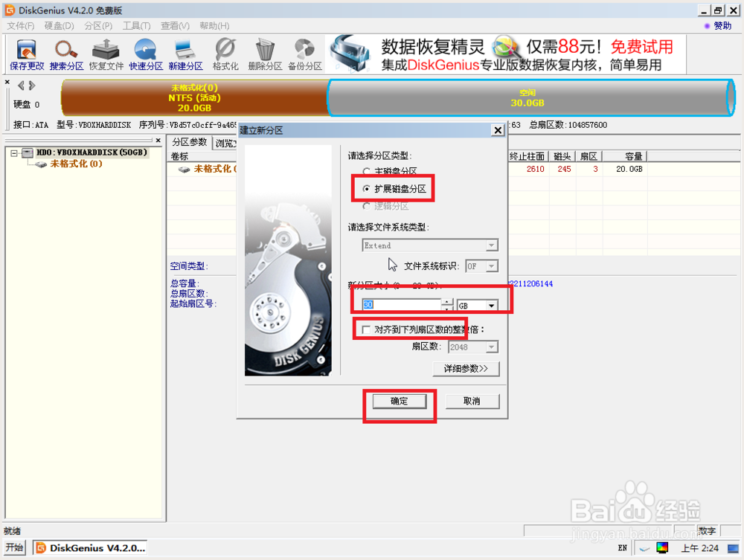This screenshot has width=744, height=560.
Task: Click the Volume Label (卷标) column header
Action: 201,156
